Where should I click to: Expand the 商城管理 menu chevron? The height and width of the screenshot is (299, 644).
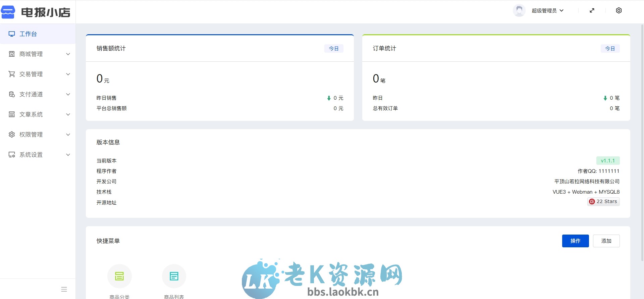tap(68, 54)
